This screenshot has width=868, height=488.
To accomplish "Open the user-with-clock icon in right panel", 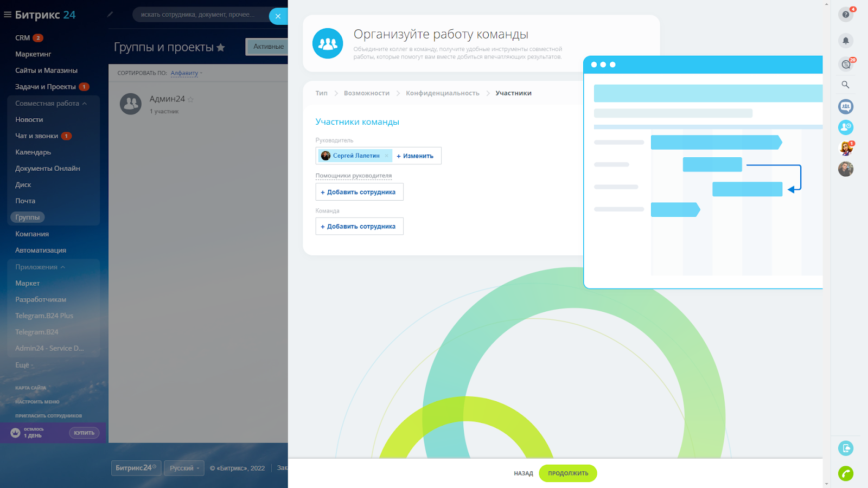I will (846, 127).
